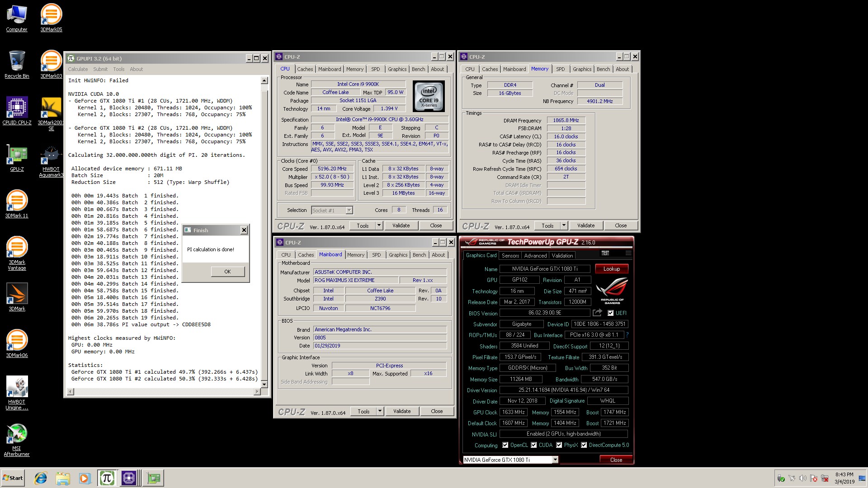Open Windows Media Player in taskbar
Viewport: 868px width, 488px height.
pyautogui.click(x=85, y=478)
